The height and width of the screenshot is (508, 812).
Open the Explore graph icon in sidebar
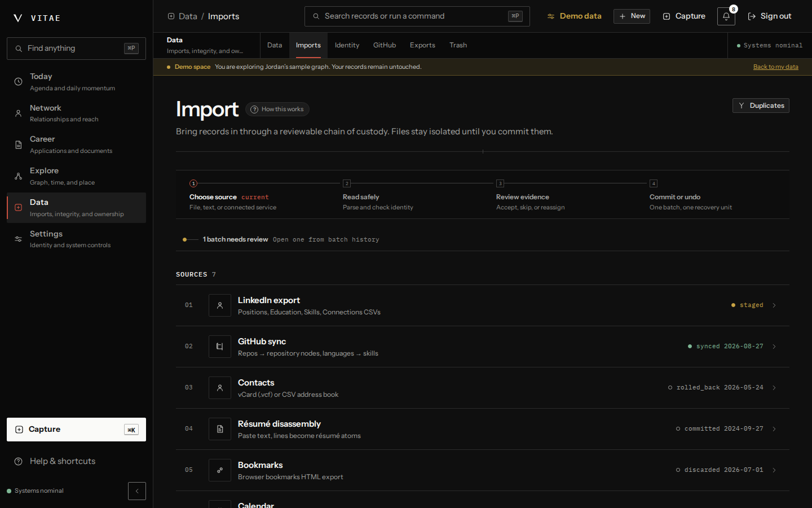pyautogui.click(x=18, y=176)
